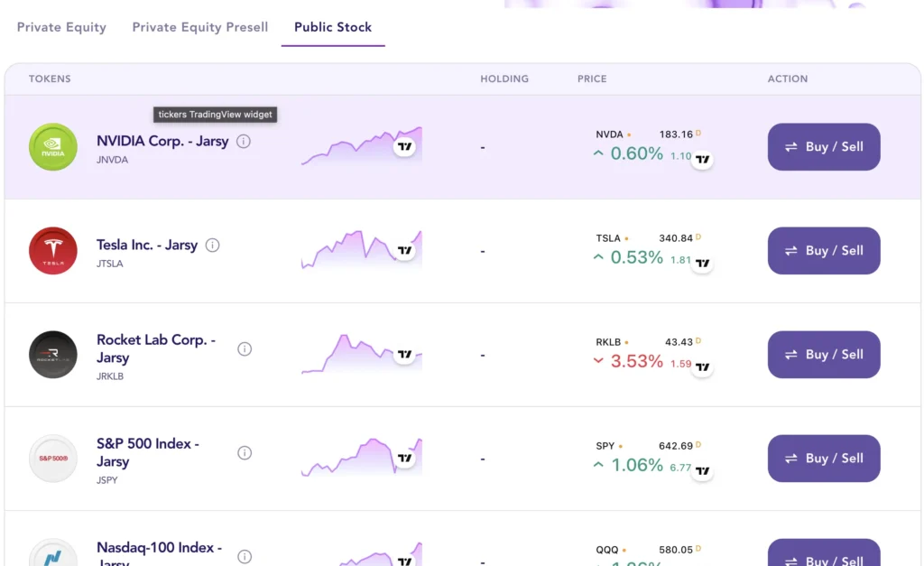Click TradingView logo on Rocket Lab mini chart
This screenshot has height=566, width=924.
coord(404,355)
